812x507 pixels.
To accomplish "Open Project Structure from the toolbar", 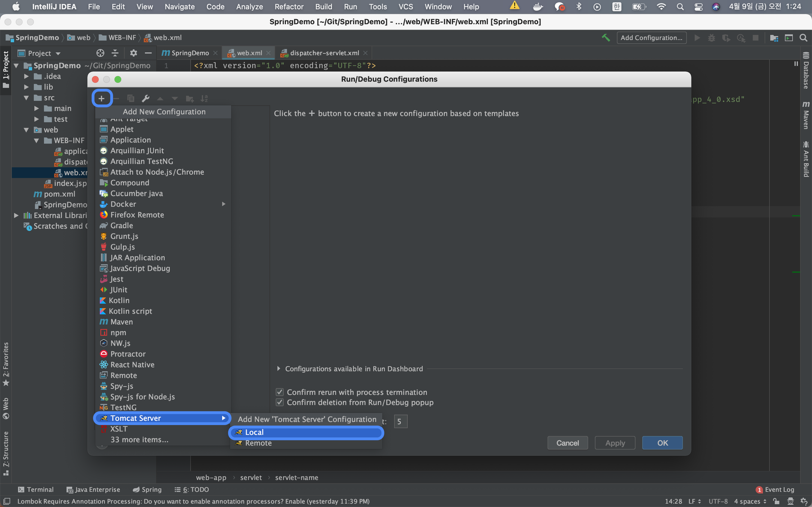I will point(774,37).
